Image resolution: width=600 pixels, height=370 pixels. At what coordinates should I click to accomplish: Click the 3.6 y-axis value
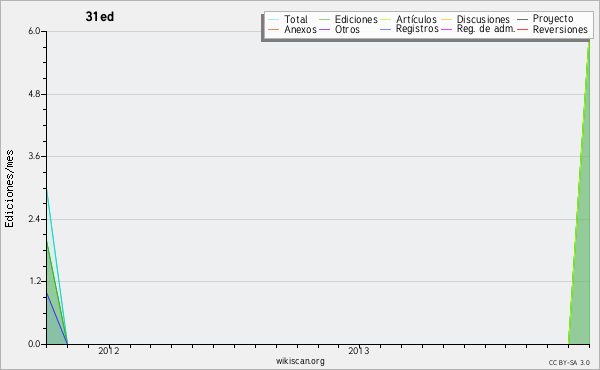pyautogui.click(x=34, y=156)
